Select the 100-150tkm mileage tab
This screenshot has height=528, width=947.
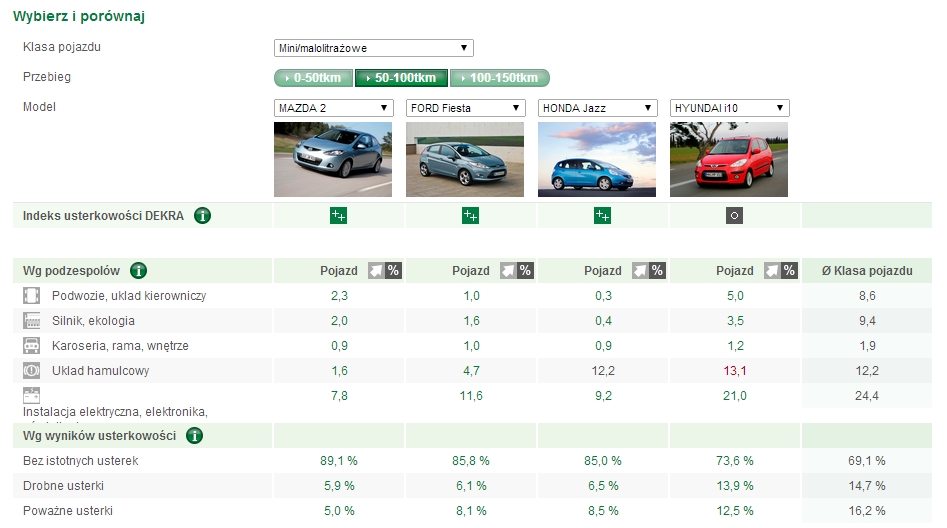[x=499, y=78]
